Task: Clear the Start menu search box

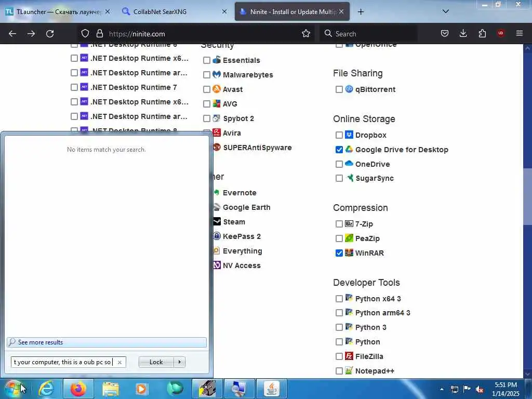Action: [119, 362]
